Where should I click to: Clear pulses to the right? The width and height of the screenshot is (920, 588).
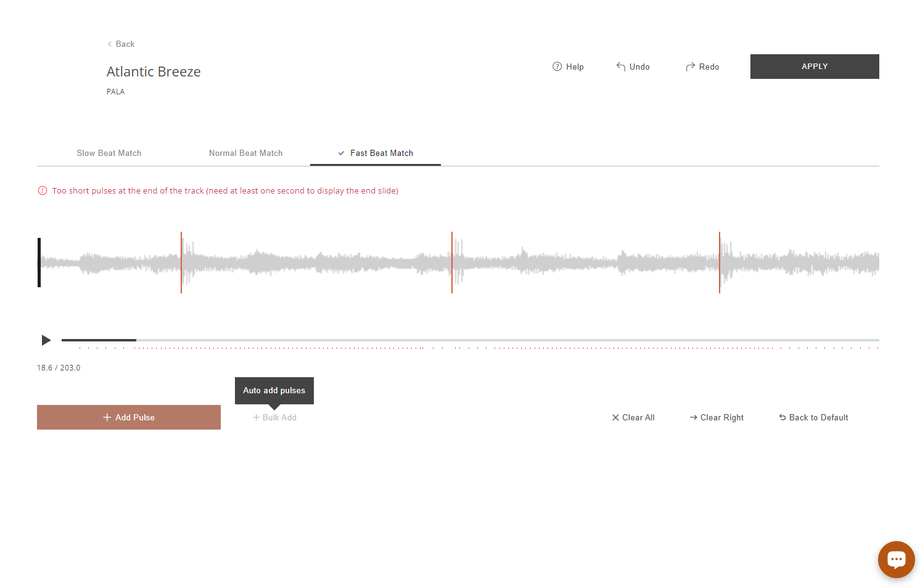click(717, 417)
